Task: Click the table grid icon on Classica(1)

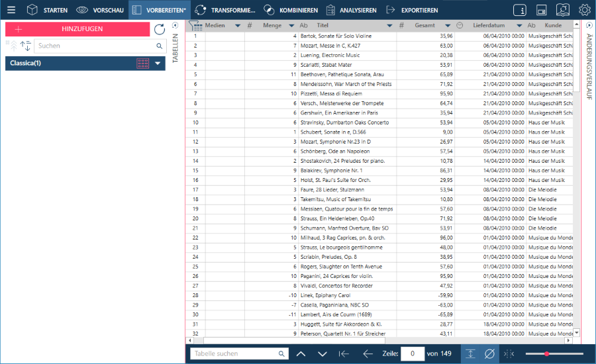Action: (143, 63)
